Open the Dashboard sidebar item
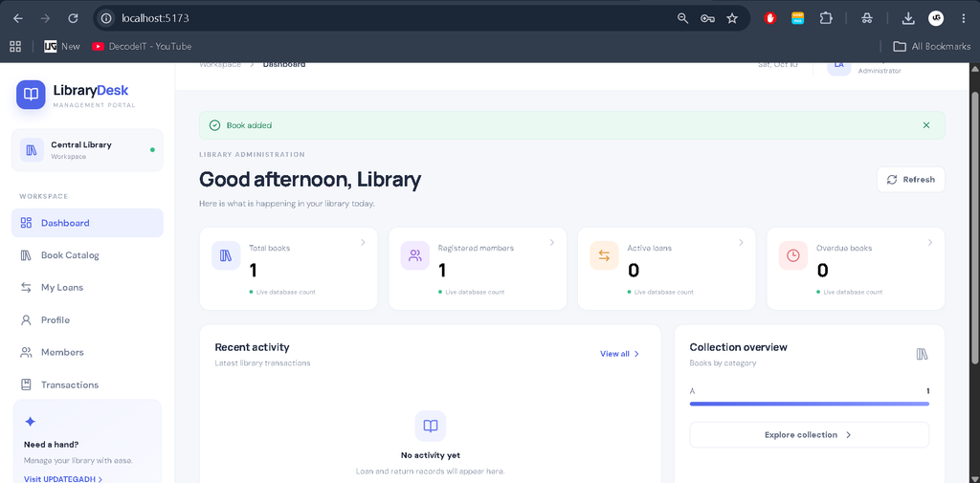This screenshot has width=980, height=483. click(x=87, y=223)
